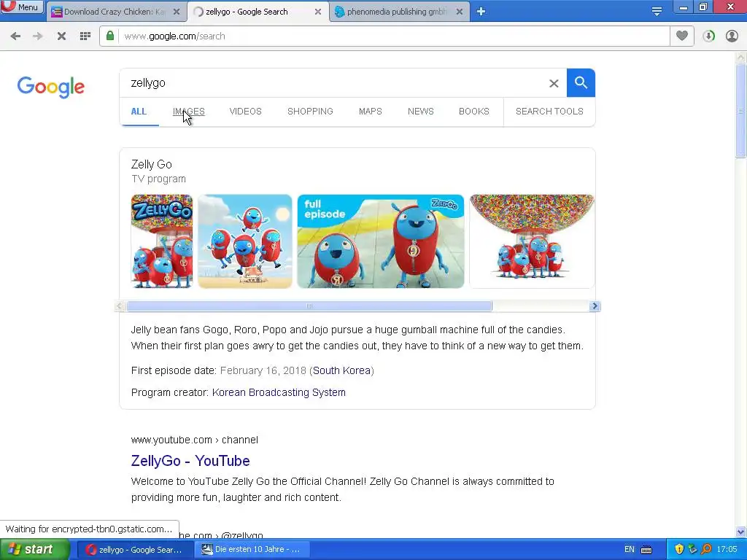Select the Die ersten 10 Jahre taskbar item
747x560 pixels.
coord(252,550)
